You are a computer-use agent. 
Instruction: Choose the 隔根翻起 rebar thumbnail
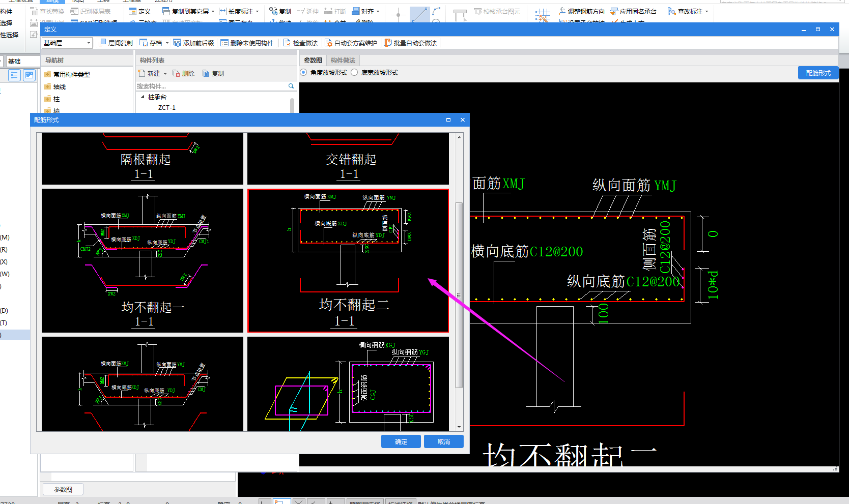click(143, 159)
